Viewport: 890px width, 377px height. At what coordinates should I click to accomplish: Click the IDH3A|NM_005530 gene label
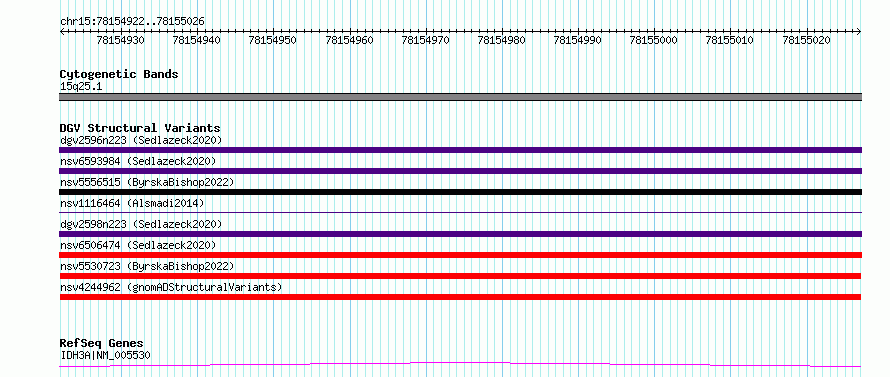click(x=105, y=355)
